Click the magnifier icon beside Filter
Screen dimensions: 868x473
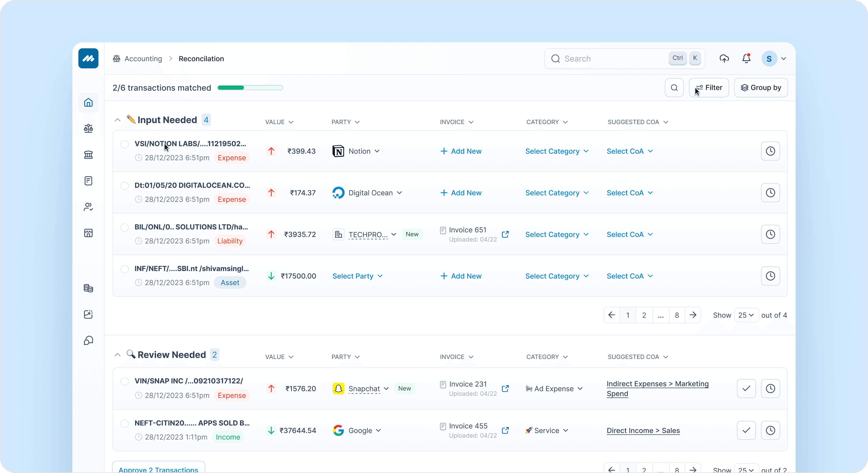(x=674, y=88)
